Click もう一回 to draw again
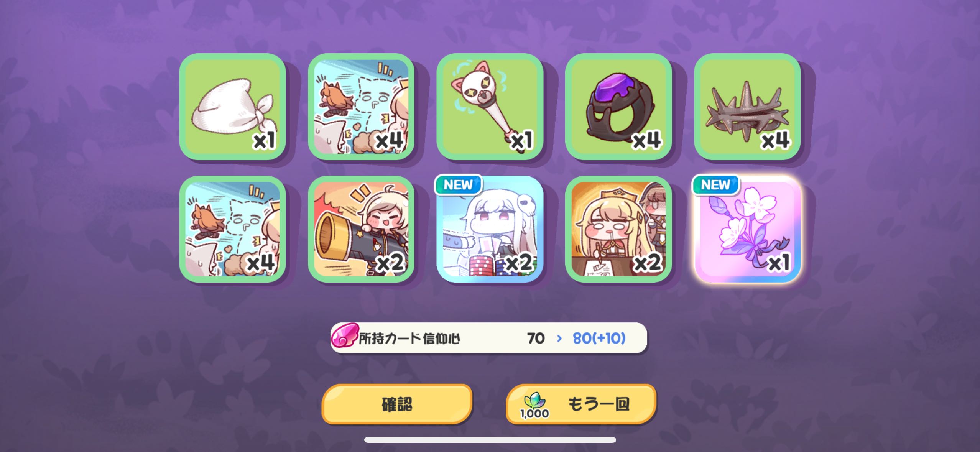Image resolution: width=980 pixels, height=452 pixels. [x=581, y=404]
